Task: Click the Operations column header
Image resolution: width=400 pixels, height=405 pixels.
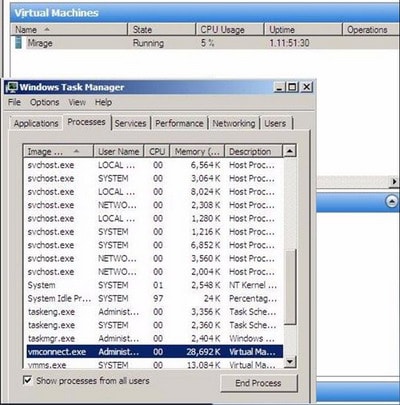Action: coord(371,30)
